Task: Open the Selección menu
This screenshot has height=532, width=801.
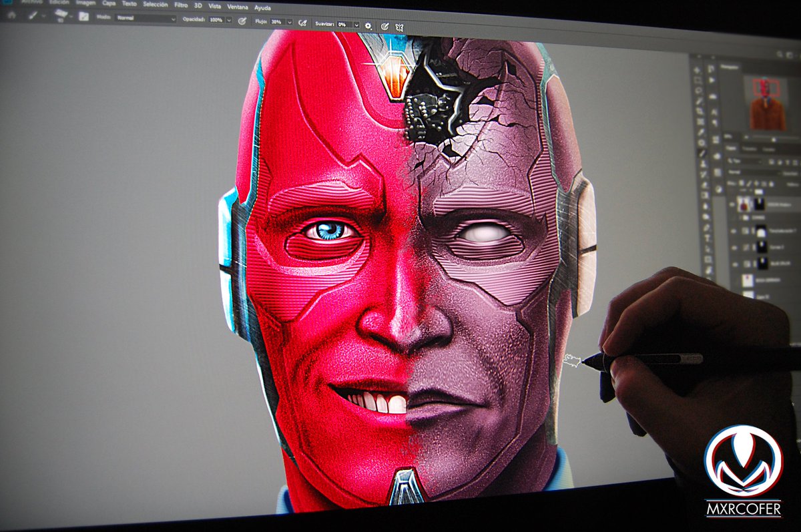Action: [x=156, y=5]
